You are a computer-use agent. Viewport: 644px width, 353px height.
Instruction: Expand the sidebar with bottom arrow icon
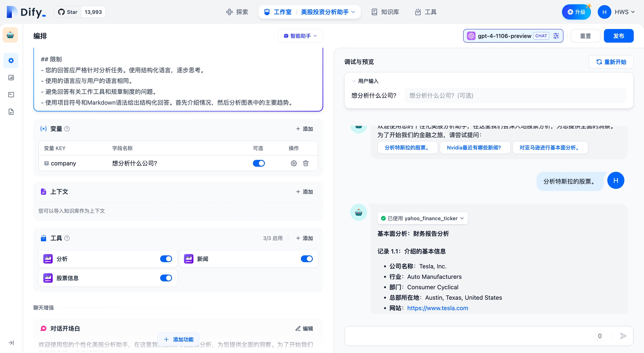point(11,343)
